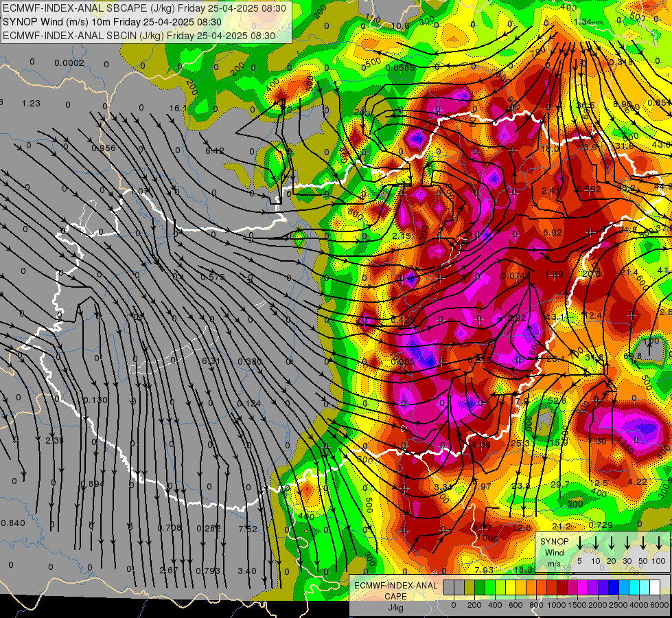Click the station value 0.840

coord(13,523)
